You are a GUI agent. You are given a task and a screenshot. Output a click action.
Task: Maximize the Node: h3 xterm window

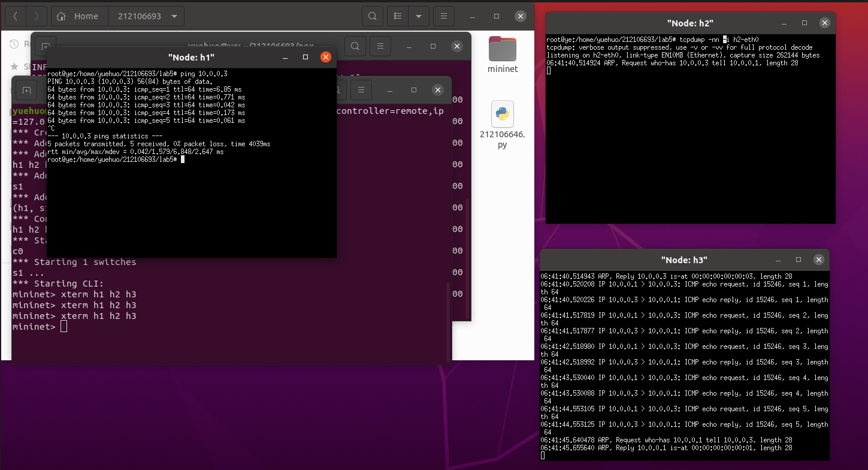tap(799, 260)
